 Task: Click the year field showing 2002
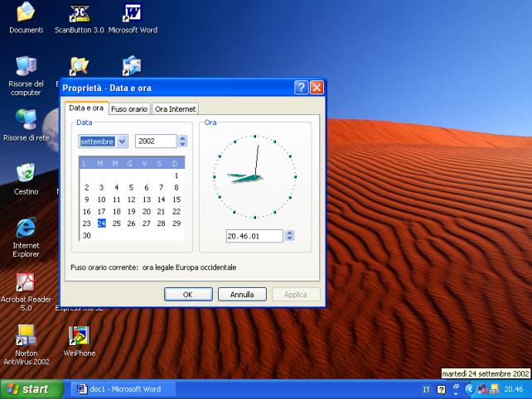pyautogui.click(x=156, y=142)
